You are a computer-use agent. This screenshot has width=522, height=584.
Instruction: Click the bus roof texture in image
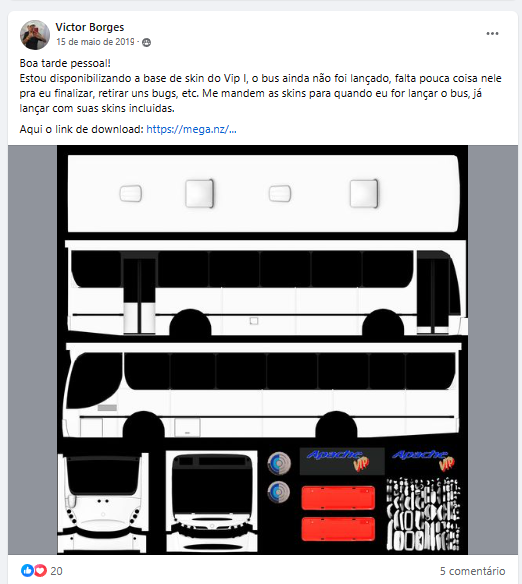[263, 194]
